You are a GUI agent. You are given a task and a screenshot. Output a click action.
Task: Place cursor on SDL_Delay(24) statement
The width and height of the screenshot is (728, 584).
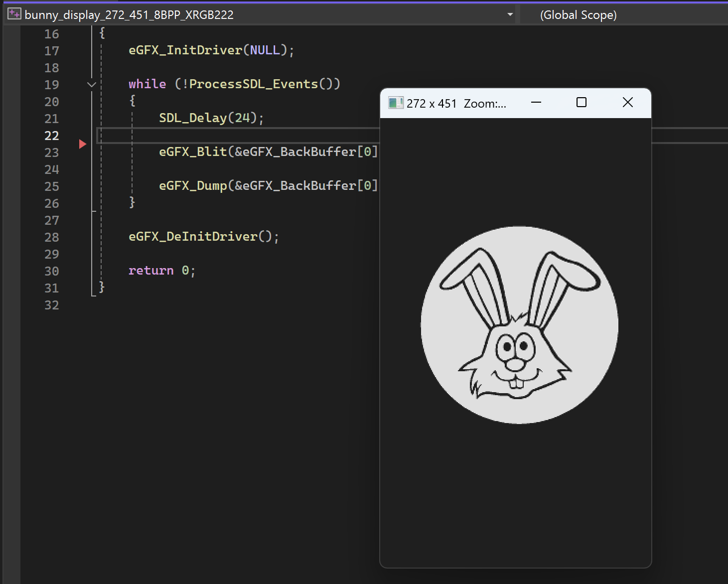[210, 118]
